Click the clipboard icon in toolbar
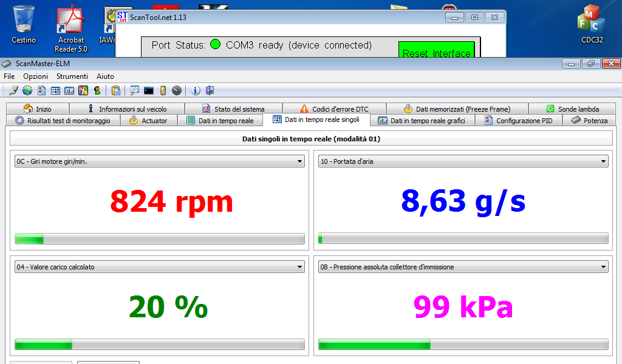This screenshot has width=622, height=364. point(116,90)
